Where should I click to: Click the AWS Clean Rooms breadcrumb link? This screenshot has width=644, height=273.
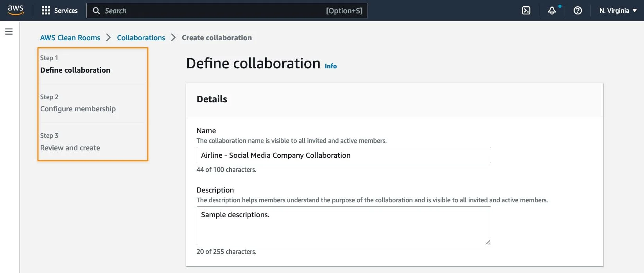[x=70, y=37]
